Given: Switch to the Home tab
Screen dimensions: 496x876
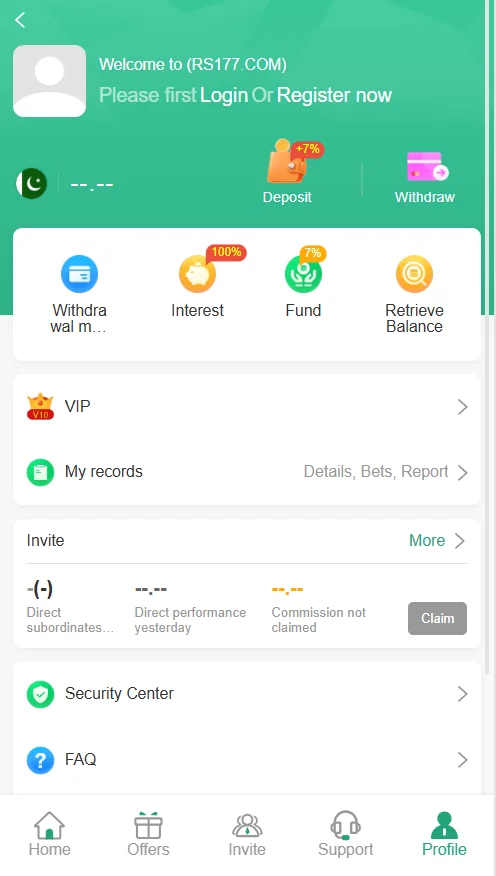Looking at the screenshot, I should [x=50, y=835].
